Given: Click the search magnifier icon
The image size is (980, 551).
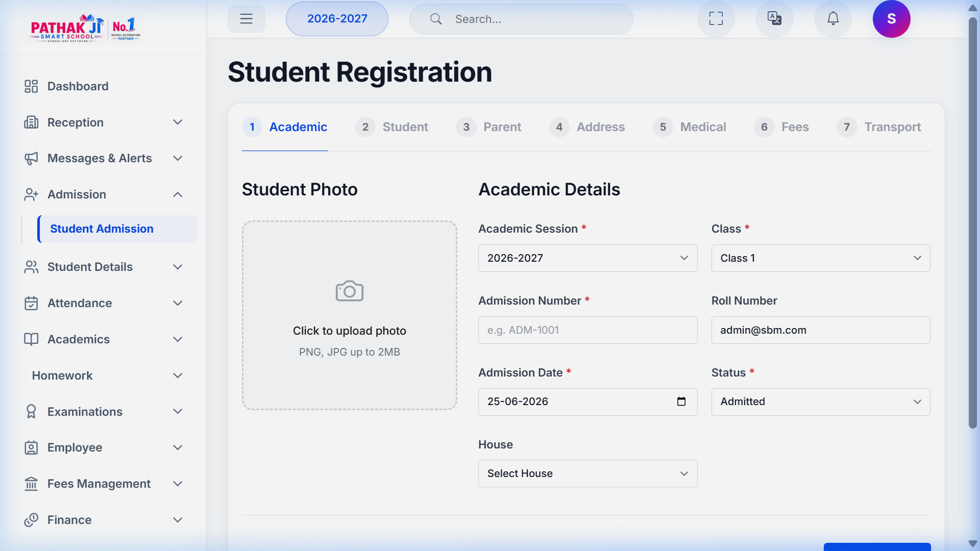Looking at the screenshot, I should tap(436, 19).
